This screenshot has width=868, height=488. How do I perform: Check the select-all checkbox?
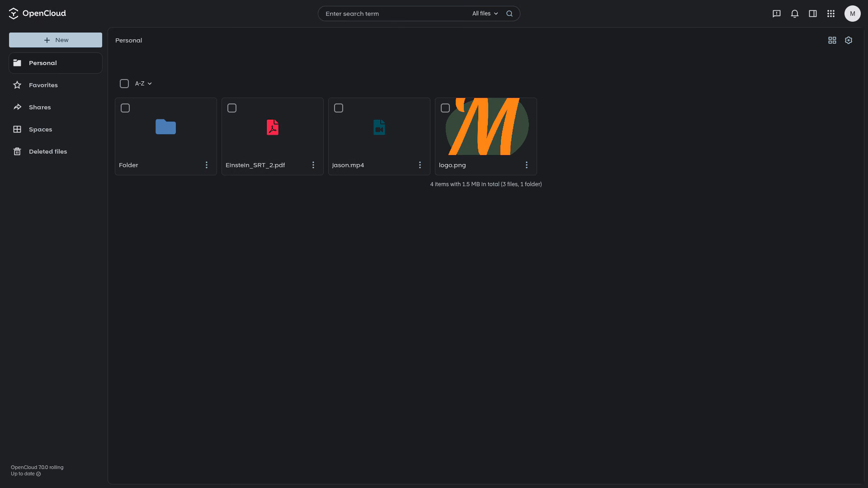coord(124,84)
